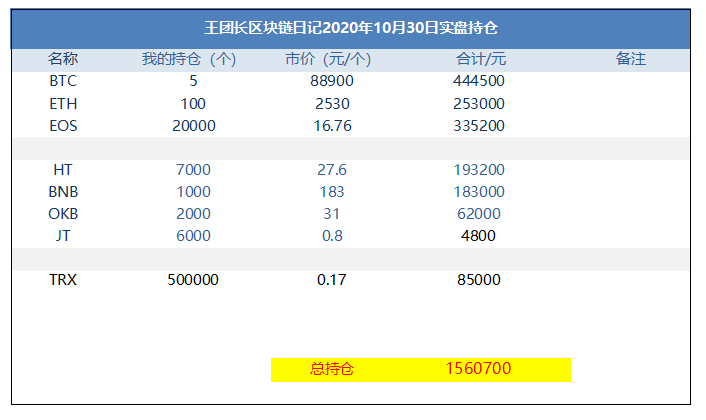Click the HT holding value 7000

coord(193,170)
